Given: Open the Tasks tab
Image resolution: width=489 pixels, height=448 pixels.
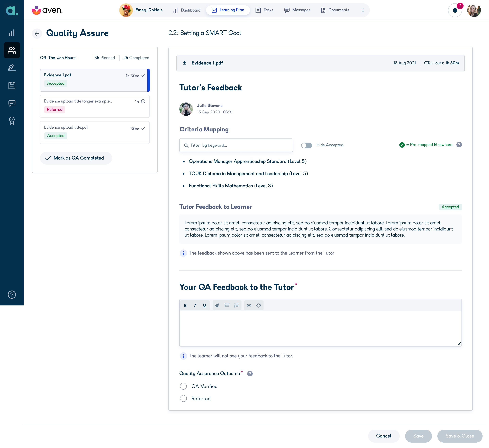Looking at the screenshot, I should pyautogui.click(x=264, y=10).
